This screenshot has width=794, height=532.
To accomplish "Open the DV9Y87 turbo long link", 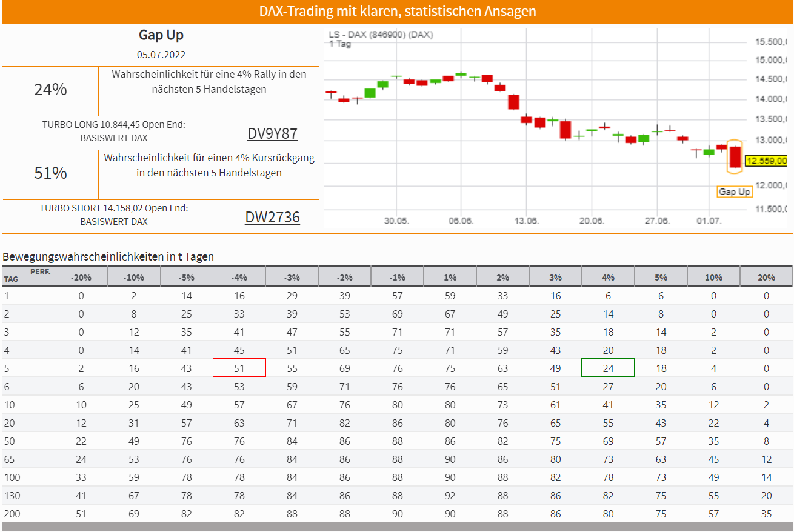I will coord(272,134).
